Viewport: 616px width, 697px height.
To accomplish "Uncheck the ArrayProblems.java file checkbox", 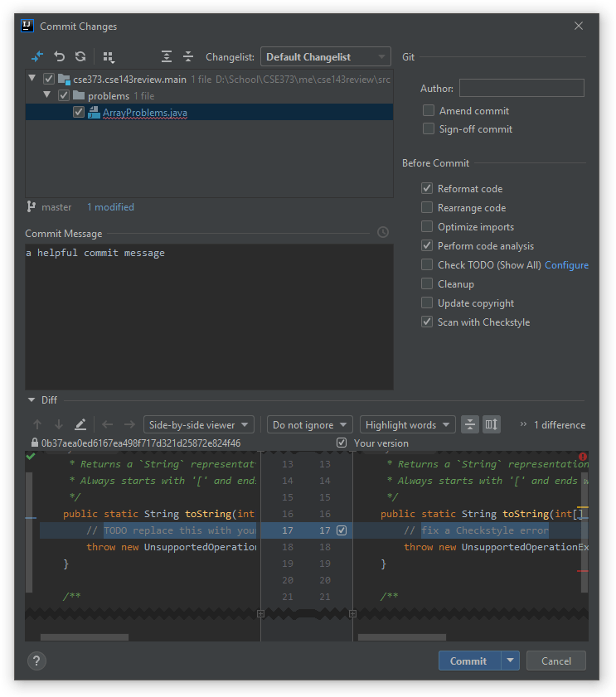I will tap(79, 112).
